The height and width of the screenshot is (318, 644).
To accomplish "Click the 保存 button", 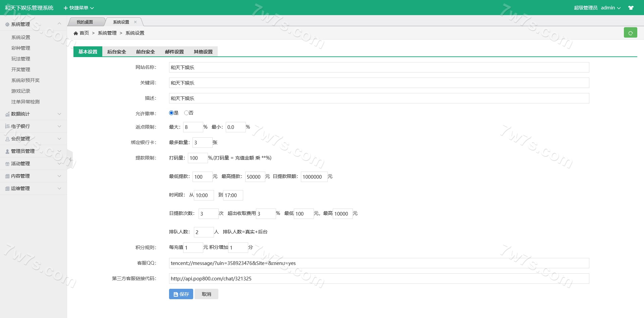I will pyautogui.click(x=181, y=294).
